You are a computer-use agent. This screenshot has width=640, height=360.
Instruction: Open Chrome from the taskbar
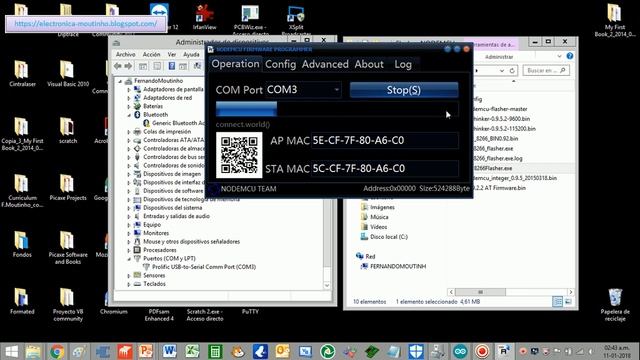[x=57, y=351]
